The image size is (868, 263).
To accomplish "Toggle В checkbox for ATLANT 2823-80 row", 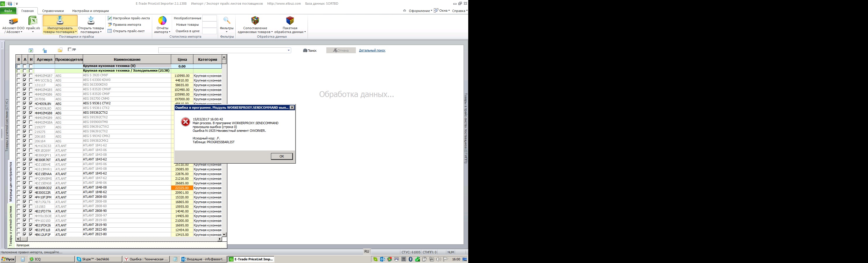I will (x=18, y=234).
